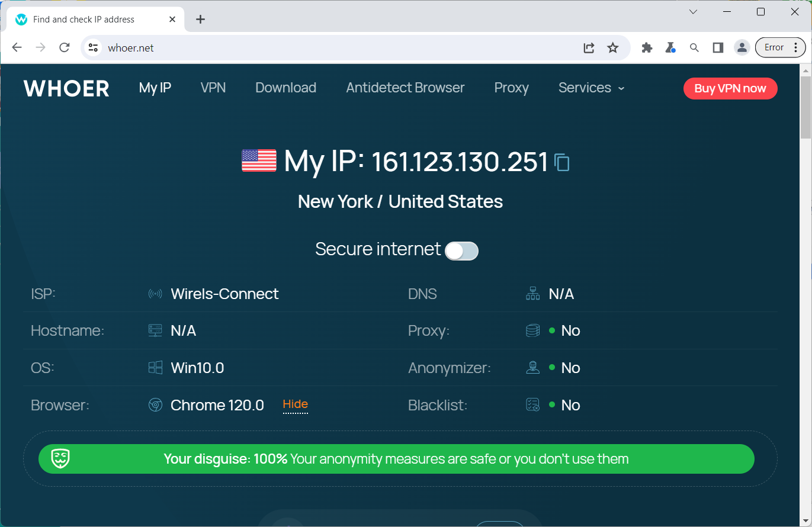Click the vertical page scrollbar thumb

[x=805, y=108]
